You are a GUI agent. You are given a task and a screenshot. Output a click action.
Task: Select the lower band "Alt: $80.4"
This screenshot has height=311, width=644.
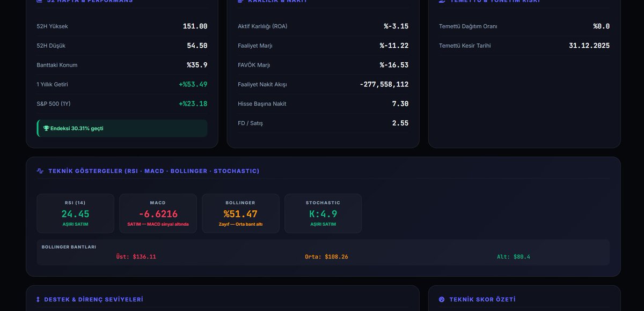pyautogui.click(x=514, y=257)
